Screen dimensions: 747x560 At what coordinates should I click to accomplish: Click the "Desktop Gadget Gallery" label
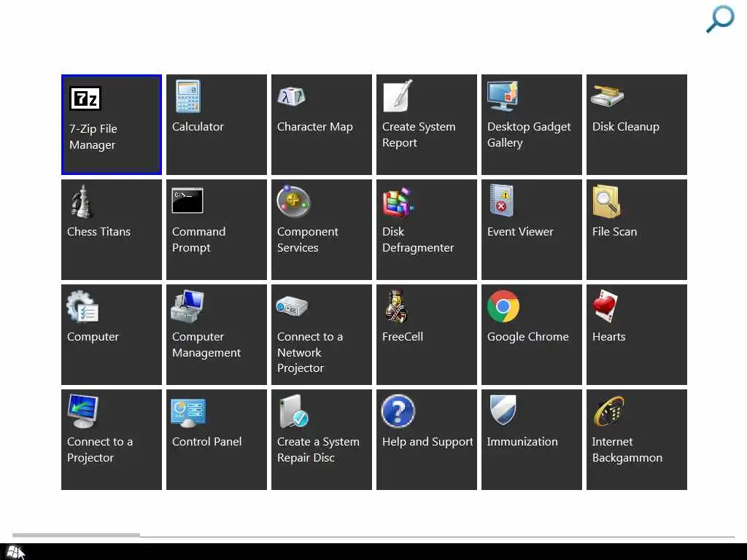[x=529, y=135]
